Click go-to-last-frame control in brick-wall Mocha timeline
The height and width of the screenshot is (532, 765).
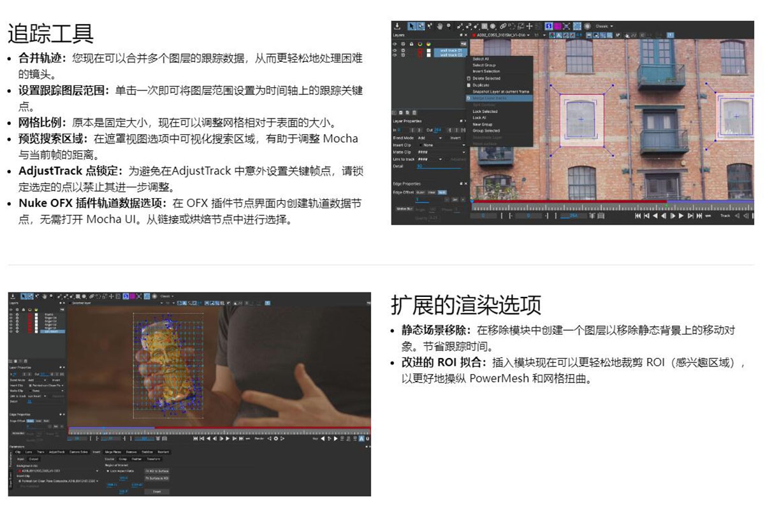point(699,215)
